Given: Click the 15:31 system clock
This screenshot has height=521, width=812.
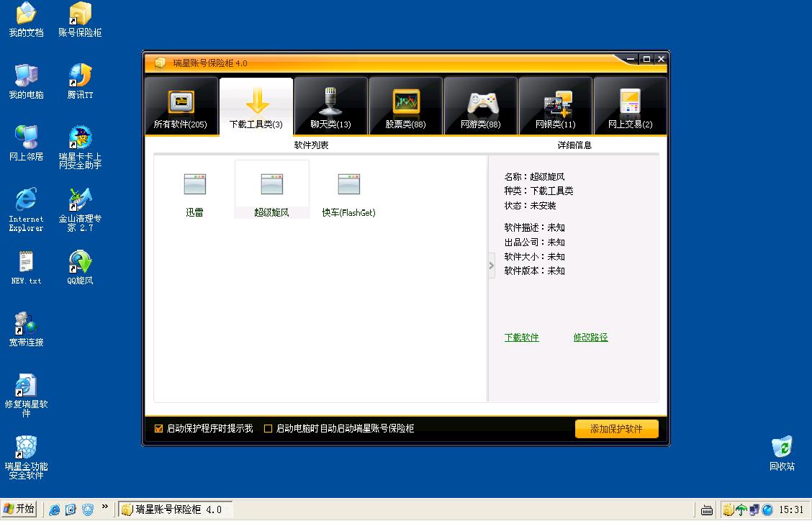Looking at the screenshot, I should 791,510.
